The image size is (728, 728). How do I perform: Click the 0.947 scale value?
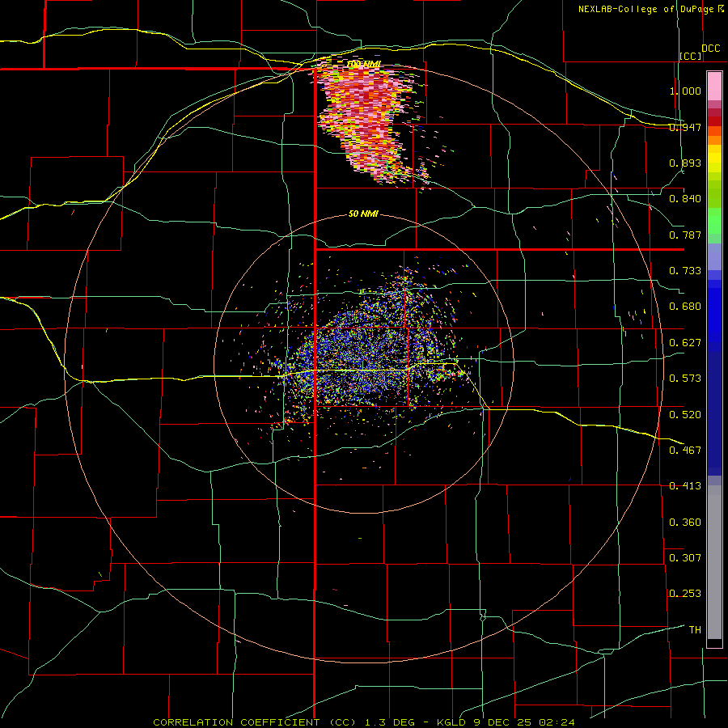(685, 127)
